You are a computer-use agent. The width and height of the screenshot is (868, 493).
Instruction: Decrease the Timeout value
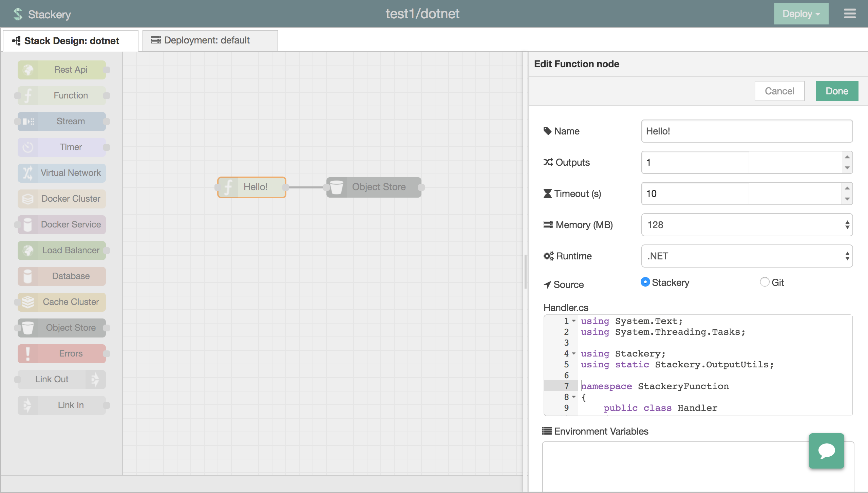(x=847, y=199)
